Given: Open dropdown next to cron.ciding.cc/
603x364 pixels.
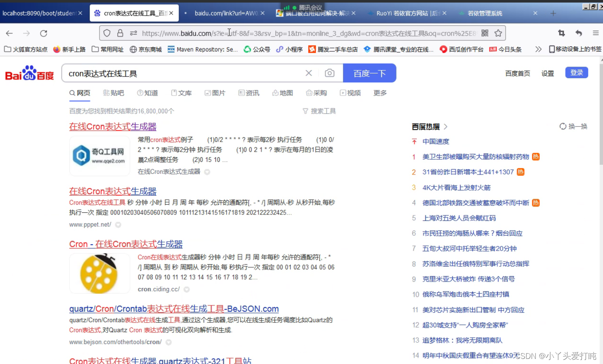Looking at the screenshot, I should (187, 289).
